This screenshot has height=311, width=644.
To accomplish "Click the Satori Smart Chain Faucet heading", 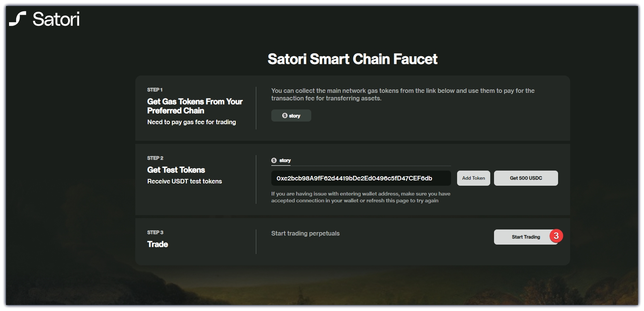I will tap(352, 59).
